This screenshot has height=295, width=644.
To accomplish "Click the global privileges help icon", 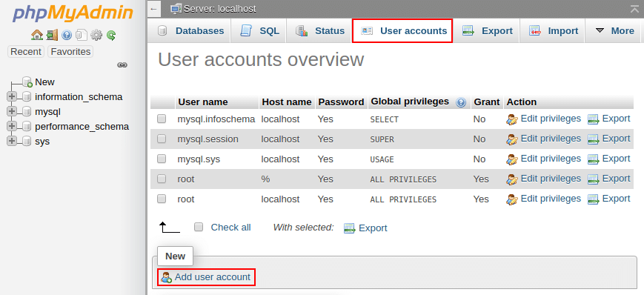I will (x=461, y=102).
